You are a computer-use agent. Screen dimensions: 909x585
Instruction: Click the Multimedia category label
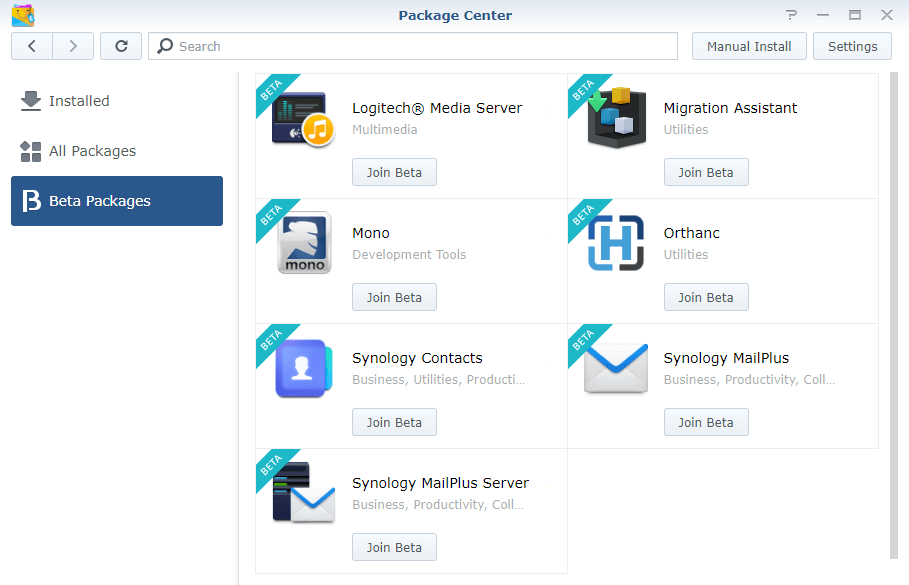(x=385, y=129)
